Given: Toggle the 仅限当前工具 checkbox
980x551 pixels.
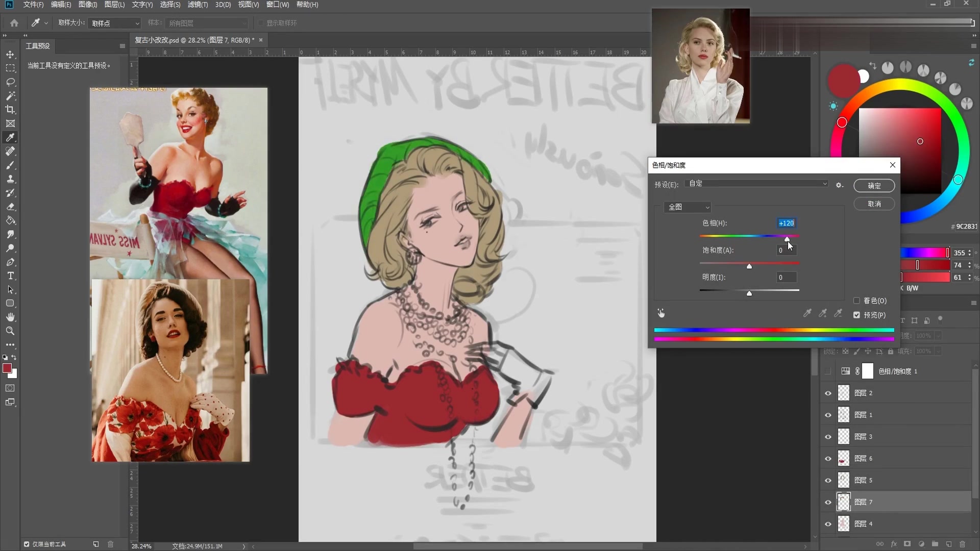Looking at the screenshot, I should tap(27, 544).
